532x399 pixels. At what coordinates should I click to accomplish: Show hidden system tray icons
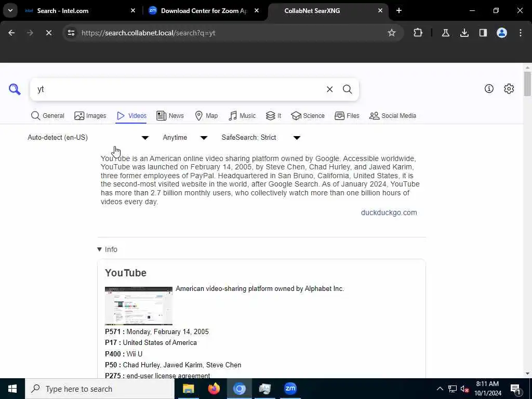(440, 389)
